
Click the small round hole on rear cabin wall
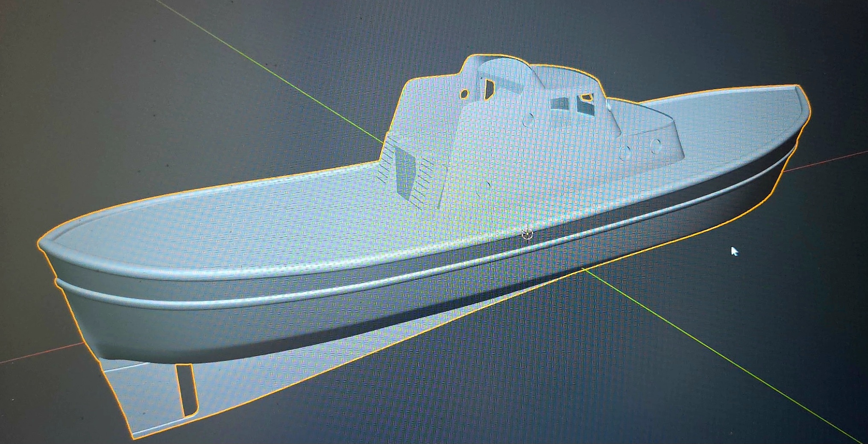pyautogui.click(x=465, y=94)
